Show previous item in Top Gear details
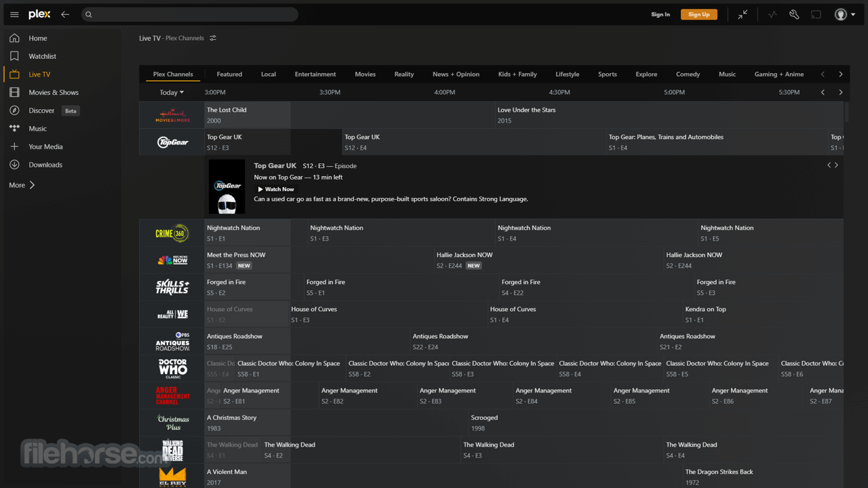This screenshot has width=868, height=488. pos(829,165)
